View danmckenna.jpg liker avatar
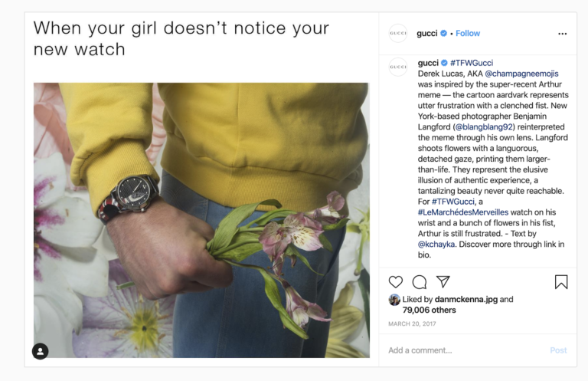The image size is (588, 381). [394, 300]
